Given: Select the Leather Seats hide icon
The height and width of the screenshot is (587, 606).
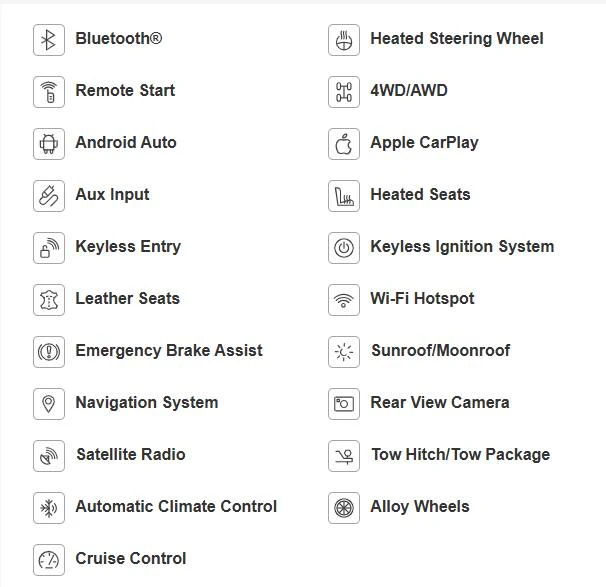Looking at the screenshot, I should (x=49, y=300).
